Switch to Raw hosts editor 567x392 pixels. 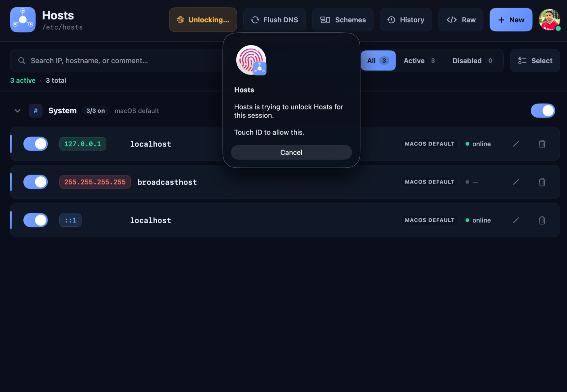coord(461,20)
